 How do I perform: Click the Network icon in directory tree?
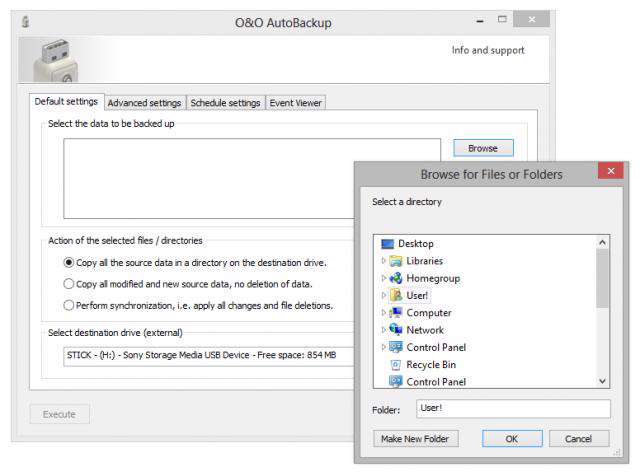point(396,330)
